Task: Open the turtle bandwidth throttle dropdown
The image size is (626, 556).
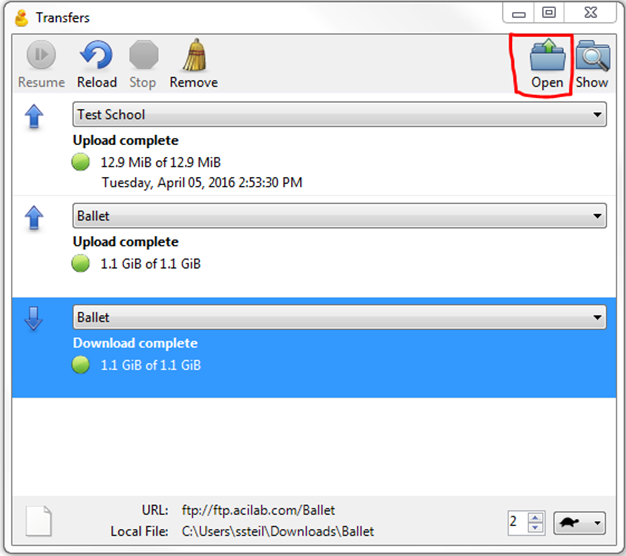Action: pos(579,523)
